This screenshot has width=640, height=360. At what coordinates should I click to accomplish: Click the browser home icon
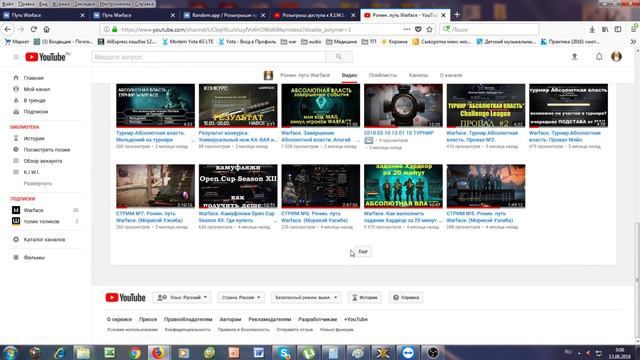pyautogui.click(x=47, y=29)
